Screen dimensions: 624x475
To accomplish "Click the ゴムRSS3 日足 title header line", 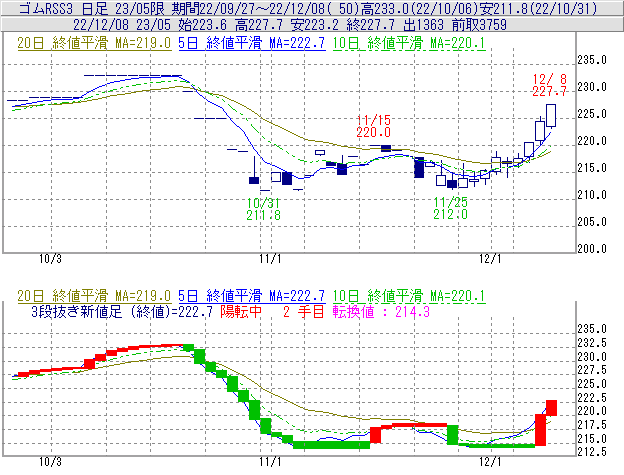I will click(x=308, y=8).
